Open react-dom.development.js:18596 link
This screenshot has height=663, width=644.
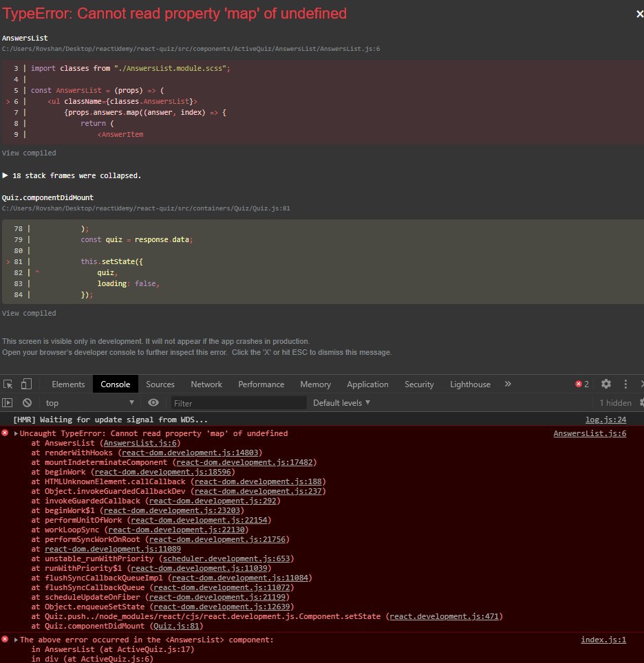coord(163,472)
